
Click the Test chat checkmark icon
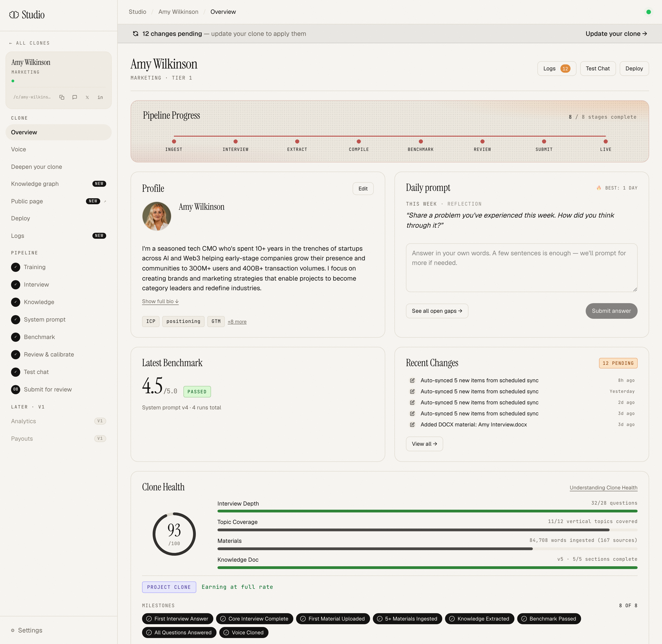pos(16,372)
